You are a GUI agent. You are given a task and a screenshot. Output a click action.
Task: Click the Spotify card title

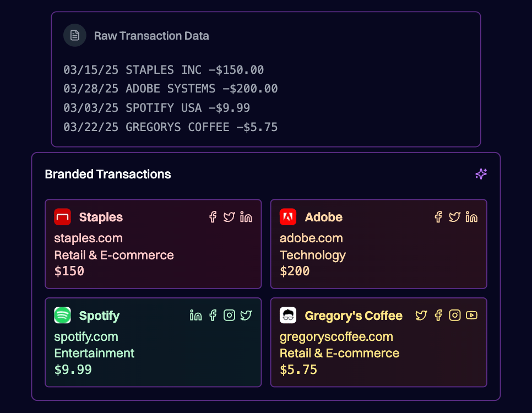[99, 316]
